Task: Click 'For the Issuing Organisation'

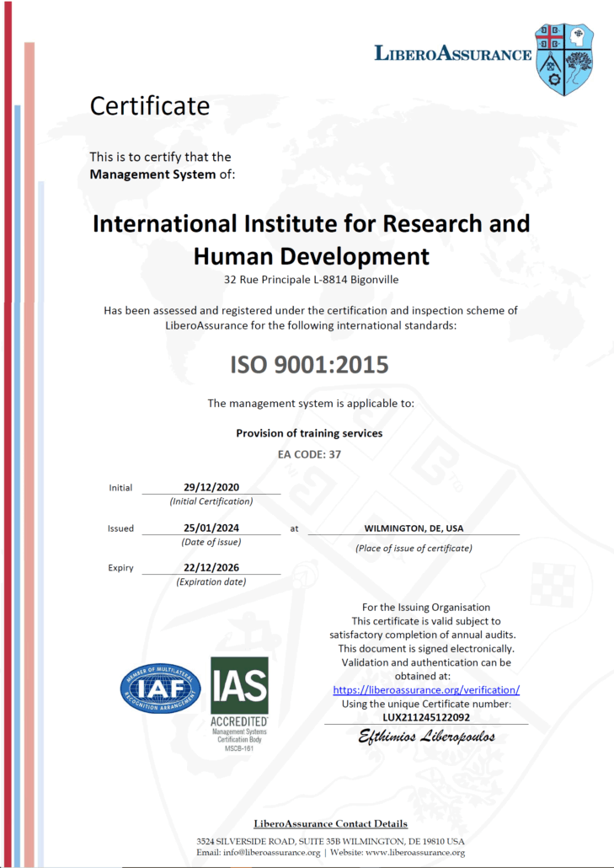Action: tap(426, 608)
